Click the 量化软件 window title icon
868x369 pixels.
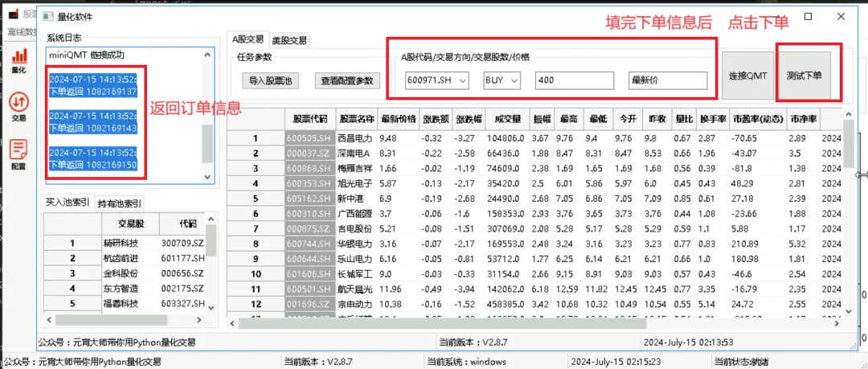coord(47,17)
